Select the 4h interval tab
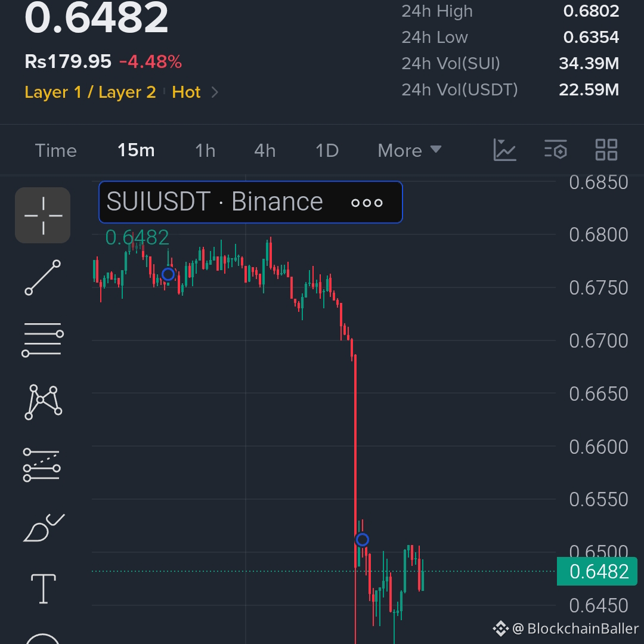 coord(265,151)
